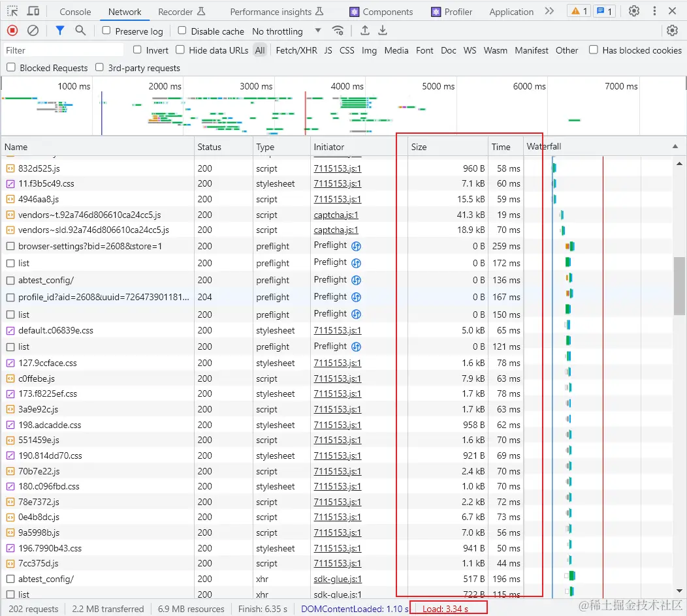Toggle Waterfall sort arrow
The width and height of the screenshot is (687, 616).
coord(675,147)
